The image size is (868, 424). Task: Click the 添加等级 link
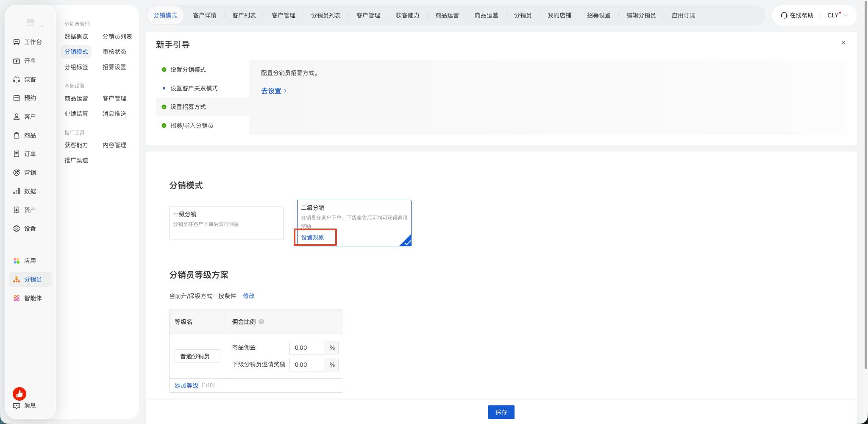coord(186,385)
